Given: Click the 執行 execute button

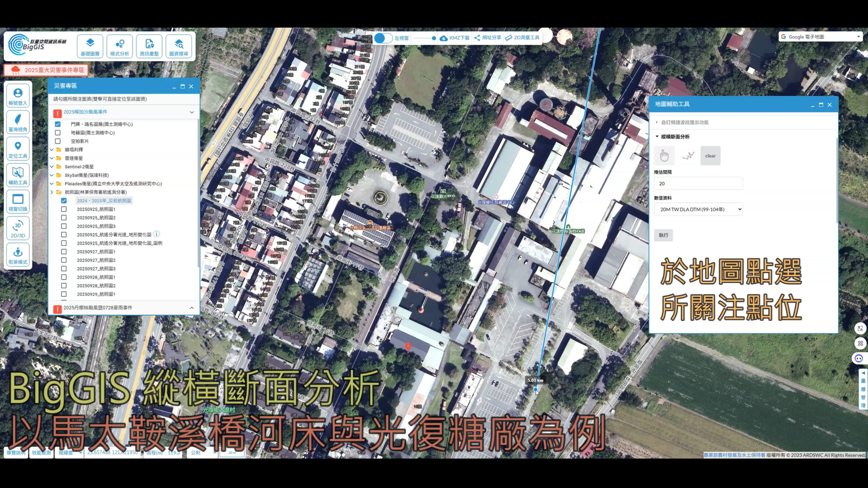Looking at the screenshot, I should pyautogui.click(x=663, y=235).
